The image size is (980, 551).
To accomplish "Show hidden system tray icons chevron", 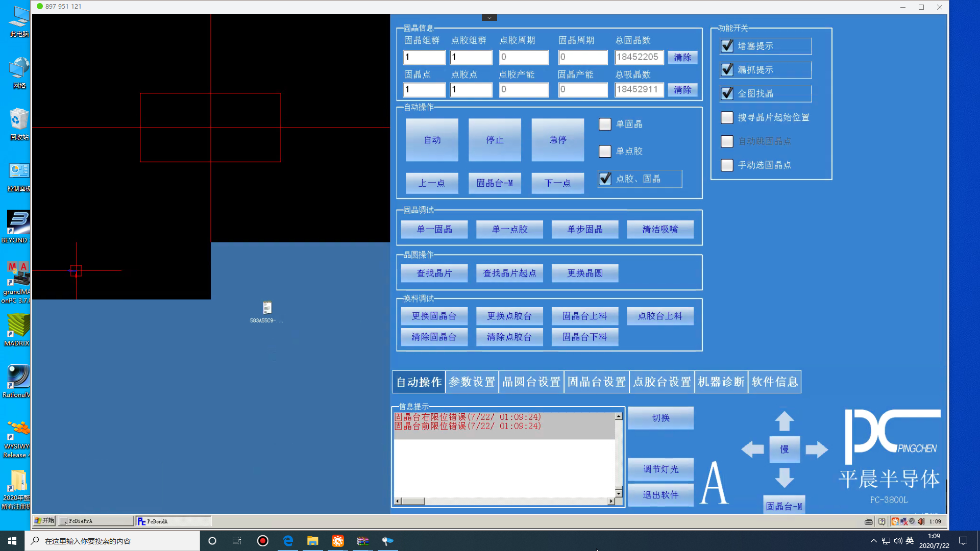I will click(873, 541).
